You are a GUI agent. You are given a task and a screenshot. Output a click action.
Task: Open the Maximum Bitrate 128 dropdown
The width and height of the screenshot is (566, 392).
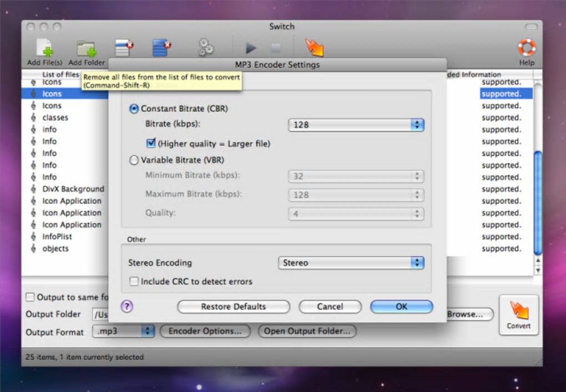pos(356,195)
